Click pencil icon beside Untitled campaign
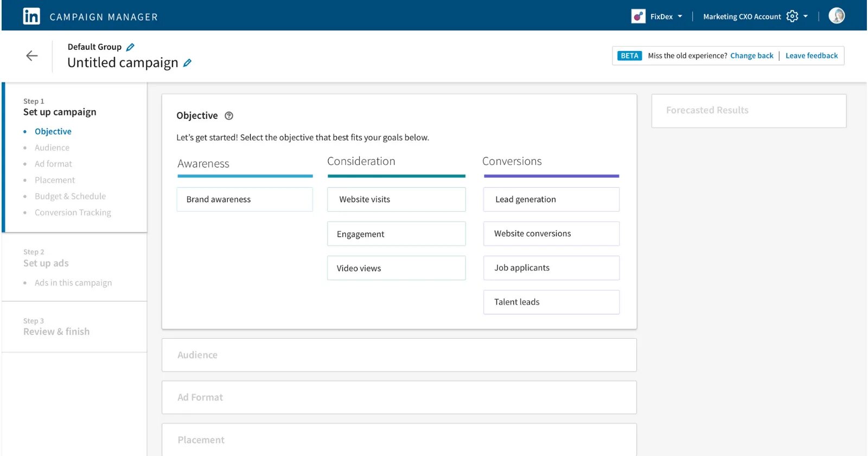This screenshot has height=456, width=868. (187, 63)
